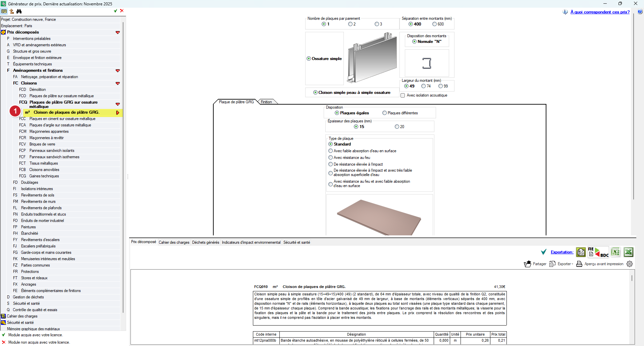Click the printer icon for print preview

pos(579,264)
